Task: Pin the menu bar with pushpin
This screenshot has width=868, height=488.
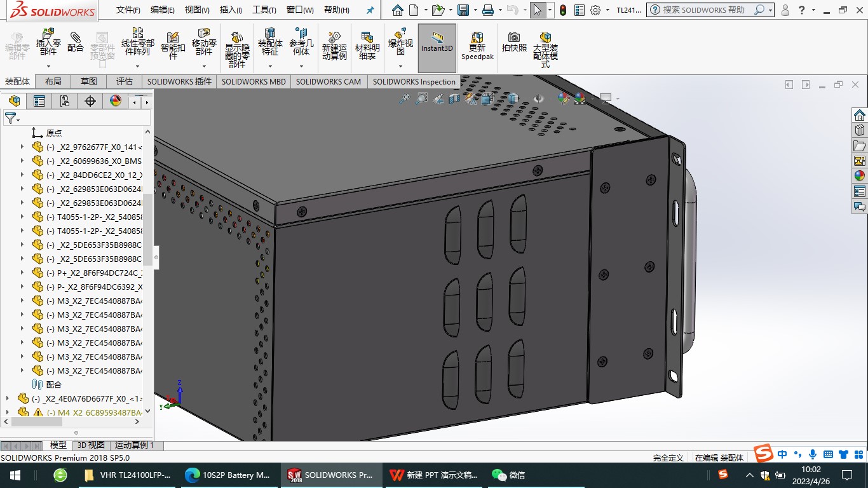Action: 370,10
